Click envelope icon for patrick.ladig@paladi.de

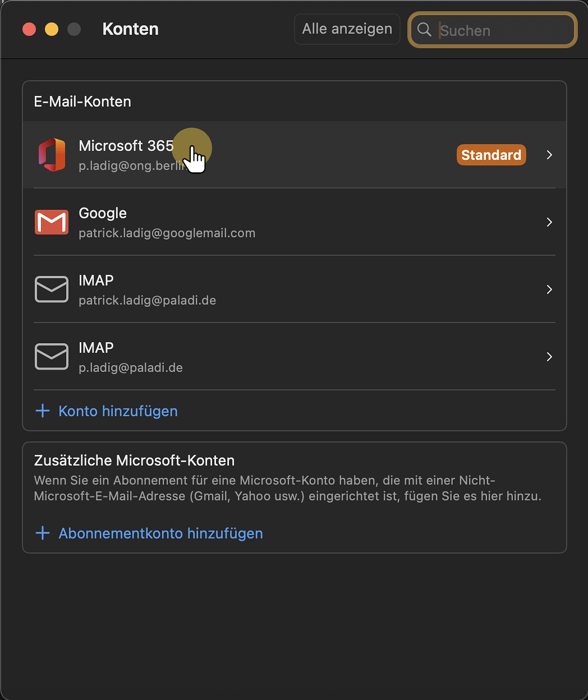click(x=52, y=289)
